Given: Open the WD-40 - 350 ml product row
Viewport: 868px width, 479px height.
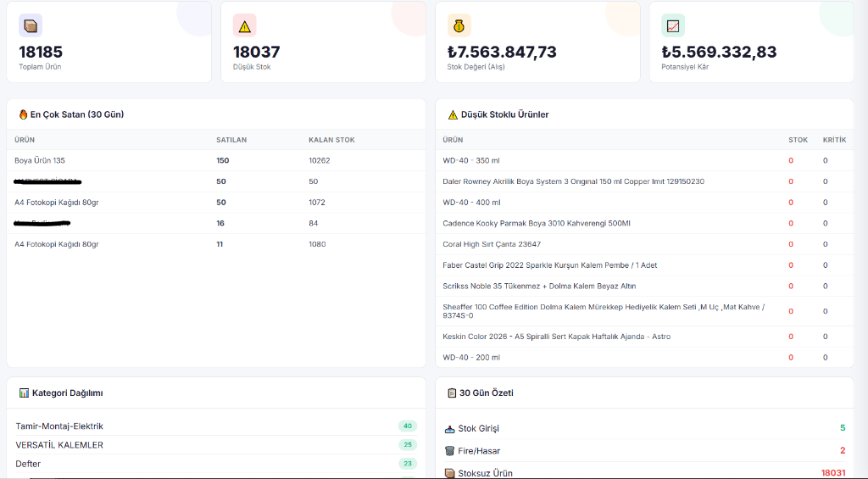Looking at the screenshot, I should pyautogui.click(x=645, y=160).
